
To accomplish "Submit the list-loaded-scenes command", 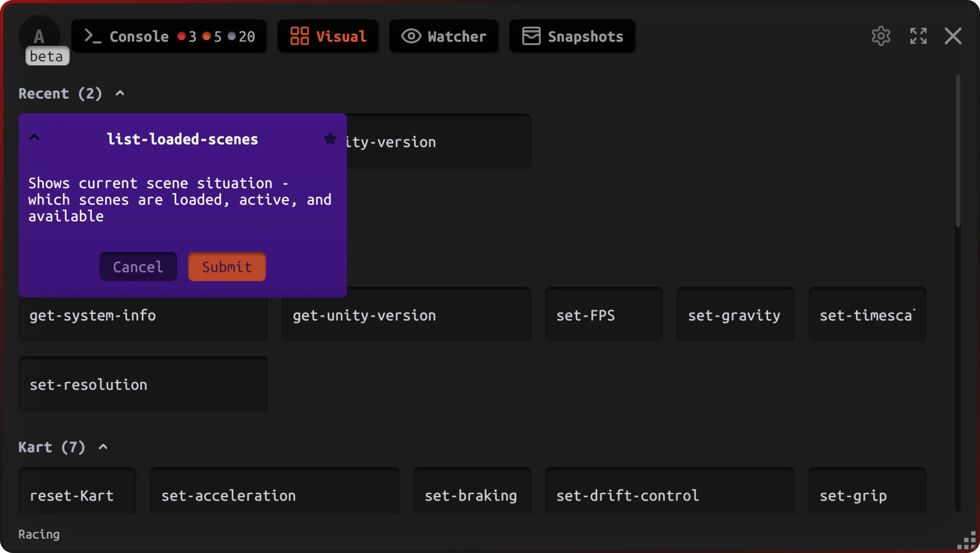I will [227, 267].
